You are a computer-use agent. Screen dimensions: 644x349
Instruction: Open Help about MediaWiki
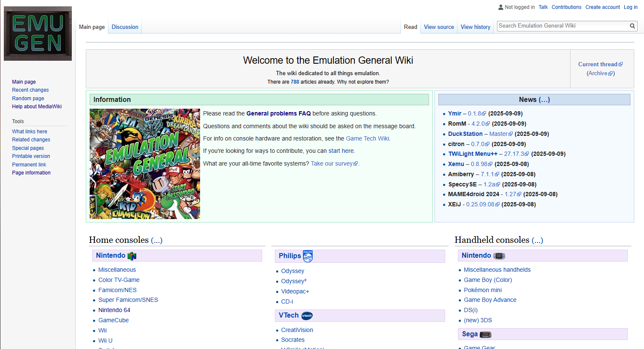(37, 107)
